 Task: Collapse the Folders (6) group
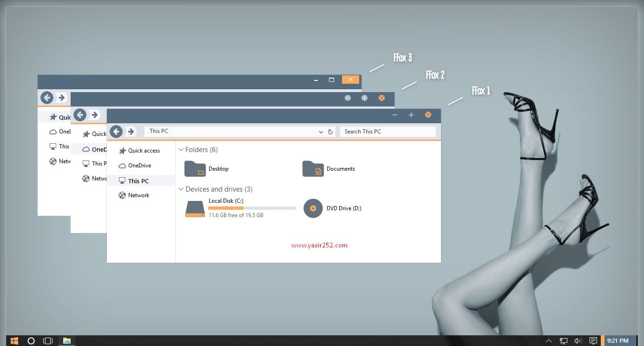click(181, 150)
